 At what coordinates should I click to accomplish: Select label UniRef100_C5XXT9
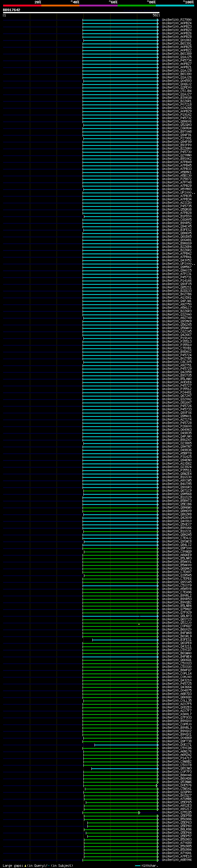(177, 585)
